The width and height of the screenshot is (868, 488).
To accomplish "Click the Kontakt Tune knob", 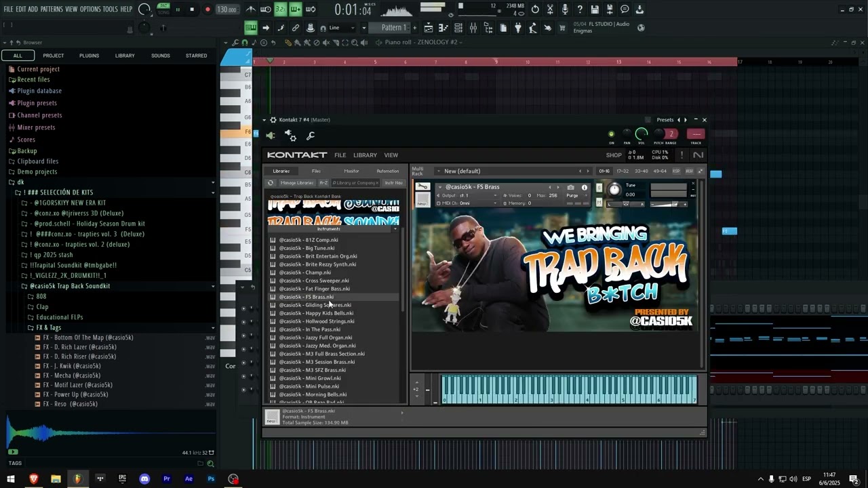I will tap(614, 190).
